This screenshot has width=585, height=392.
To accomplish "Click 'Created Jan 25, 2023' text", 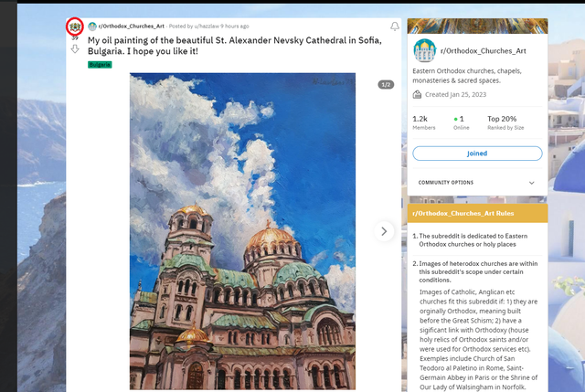I will 455,94.
